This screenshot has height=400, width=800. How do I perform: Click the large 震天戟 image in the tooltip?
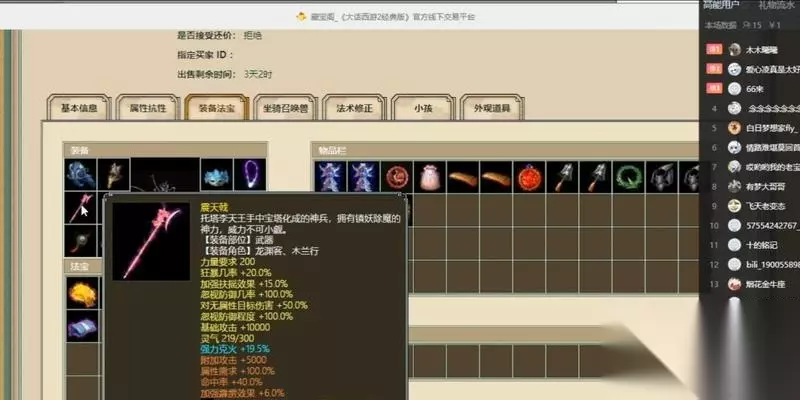(x=151, y=241)
